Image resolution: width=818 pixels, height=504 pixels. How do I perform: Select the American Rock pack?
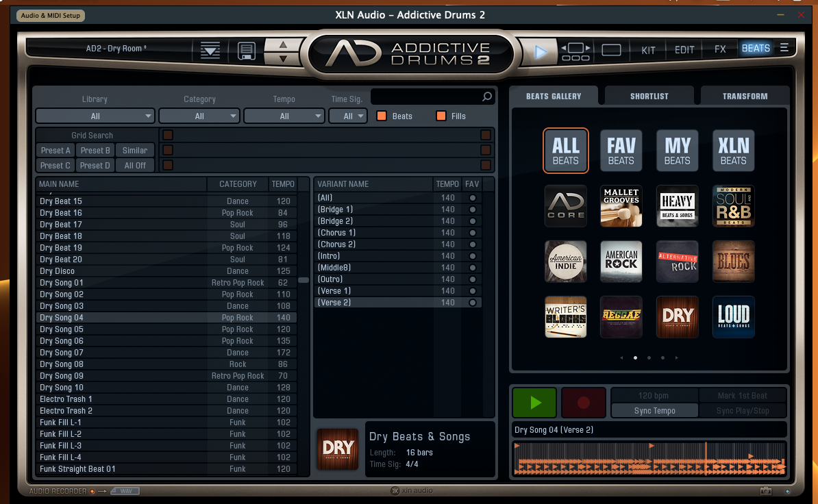(621, 261)
